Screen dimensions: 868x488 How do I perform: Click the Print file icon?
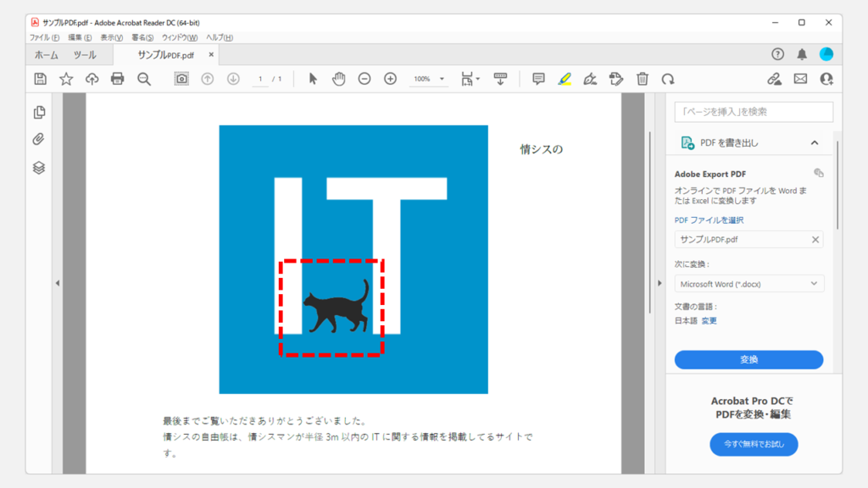pos(118,79)
